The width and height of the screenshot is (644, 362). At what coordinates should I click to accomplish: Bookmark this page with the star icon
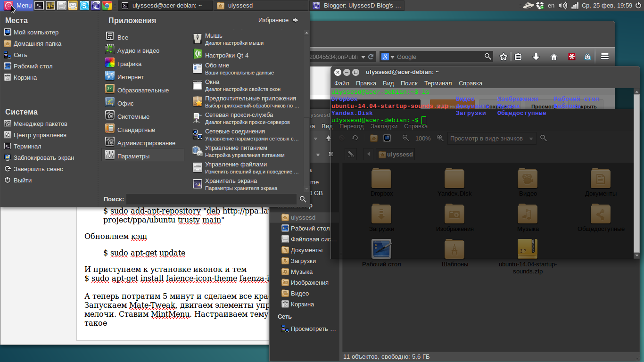[504, 57]
